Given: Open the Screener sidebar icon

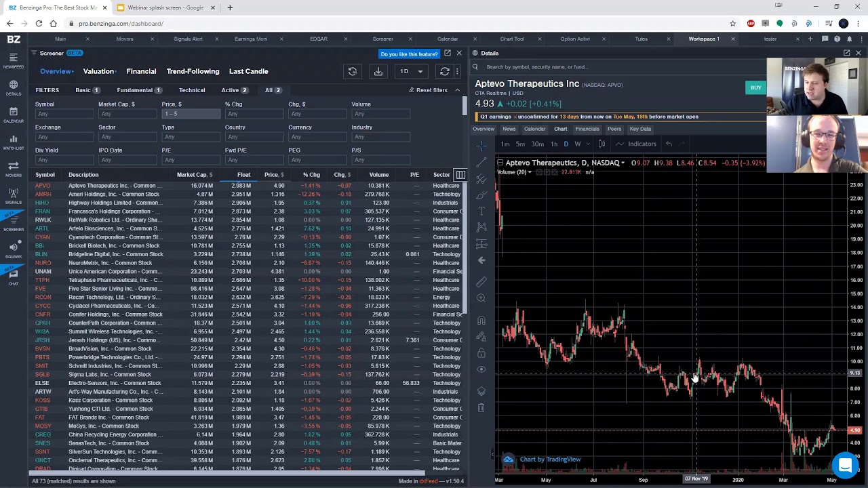Looking at the screenshot, I should [x=14, y=224].
